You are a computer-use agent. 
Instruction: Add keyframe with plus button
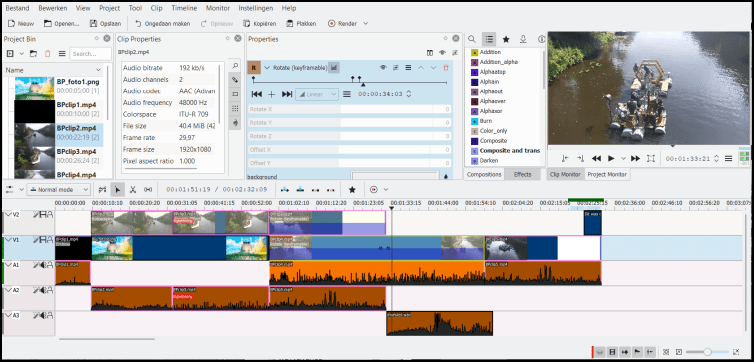[x=272, y=94]
